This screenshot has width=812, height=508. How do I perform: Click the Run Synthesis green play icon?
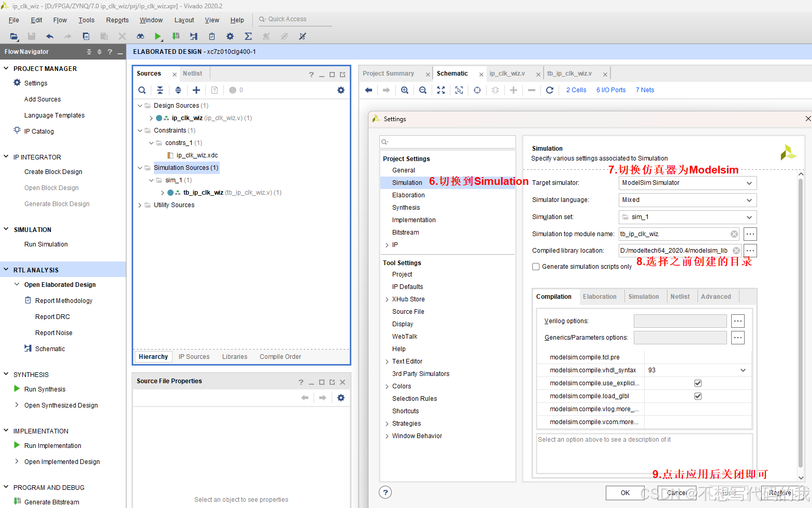(x=17, y=389)
